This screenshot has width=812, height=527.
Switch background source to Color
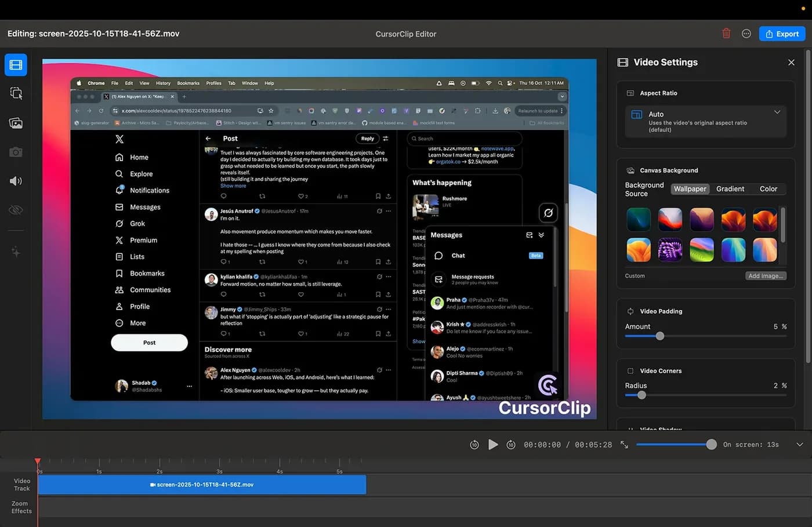768,189
